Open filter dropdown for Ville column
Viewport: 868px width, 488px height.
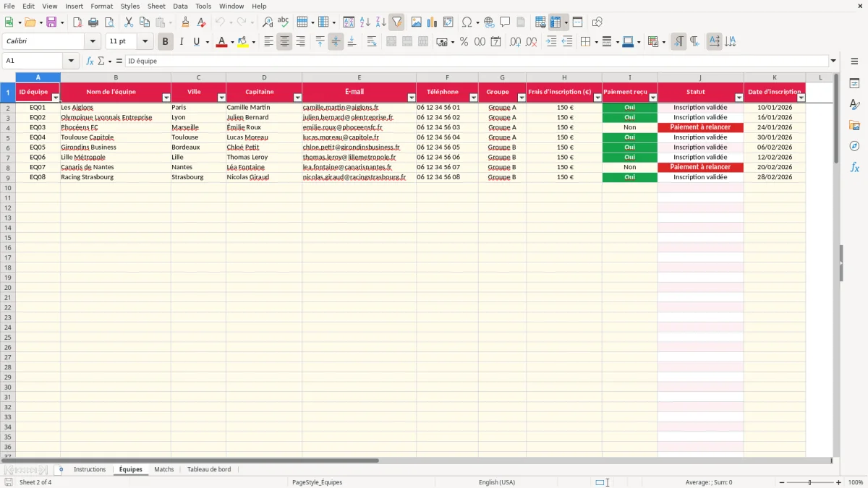(221, 97)
